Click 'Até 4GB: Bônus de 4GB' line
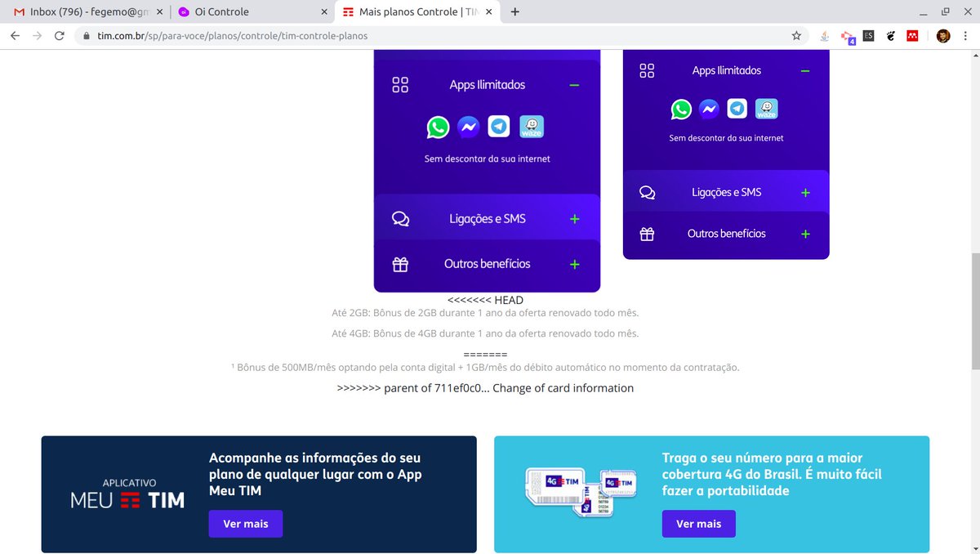This screenshot has width=980, height=554. point(485,333)
